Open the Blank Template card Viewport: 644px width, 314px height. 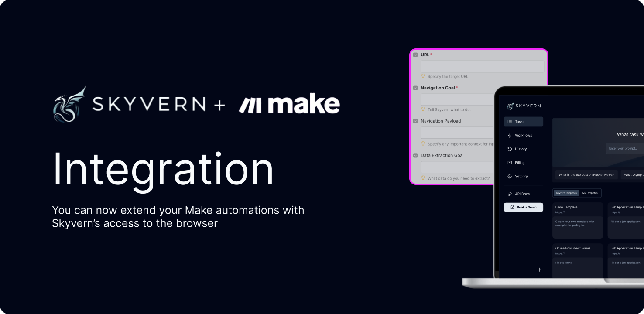tap(578, 220)
